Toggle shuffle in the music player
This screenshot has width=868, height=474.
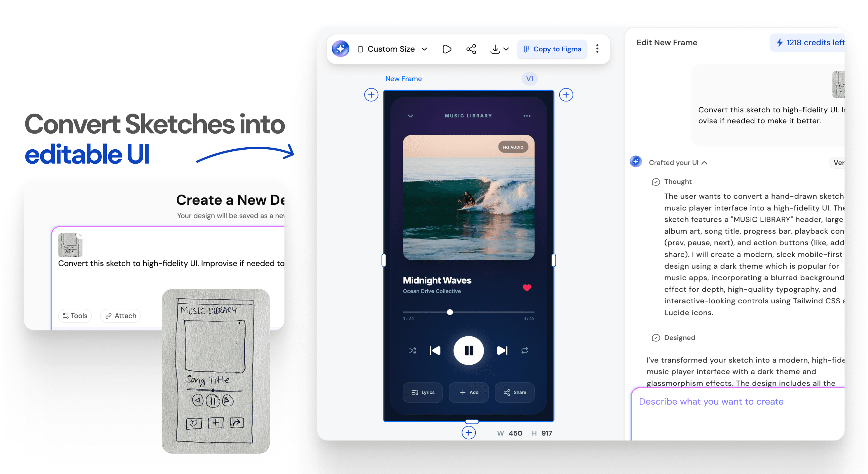click(412, 351)
